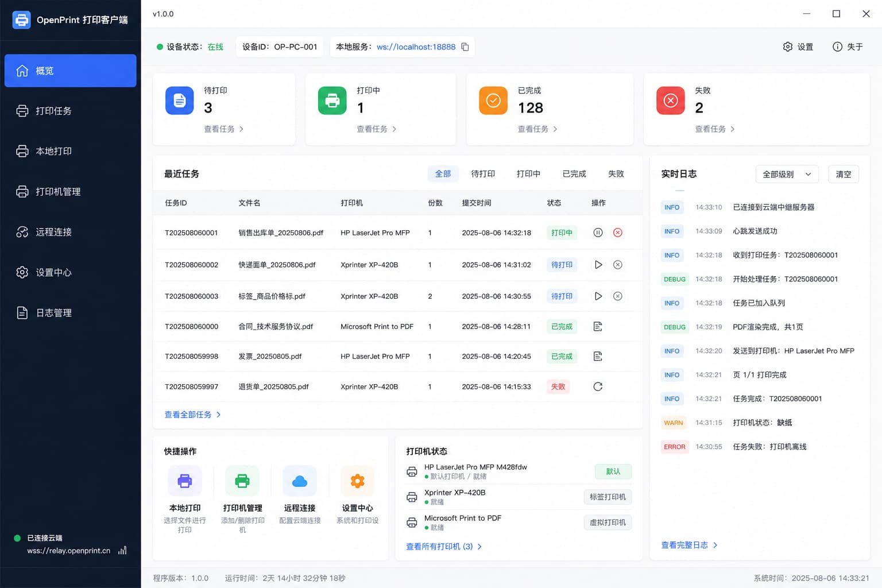Open 设置中心 sidebar item

(x=70, y=272)
